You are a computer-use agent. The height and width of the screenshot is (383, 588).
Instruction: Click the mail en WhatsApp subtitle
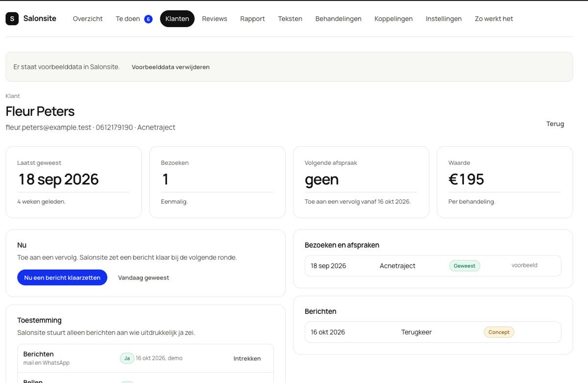click(47, 363)
